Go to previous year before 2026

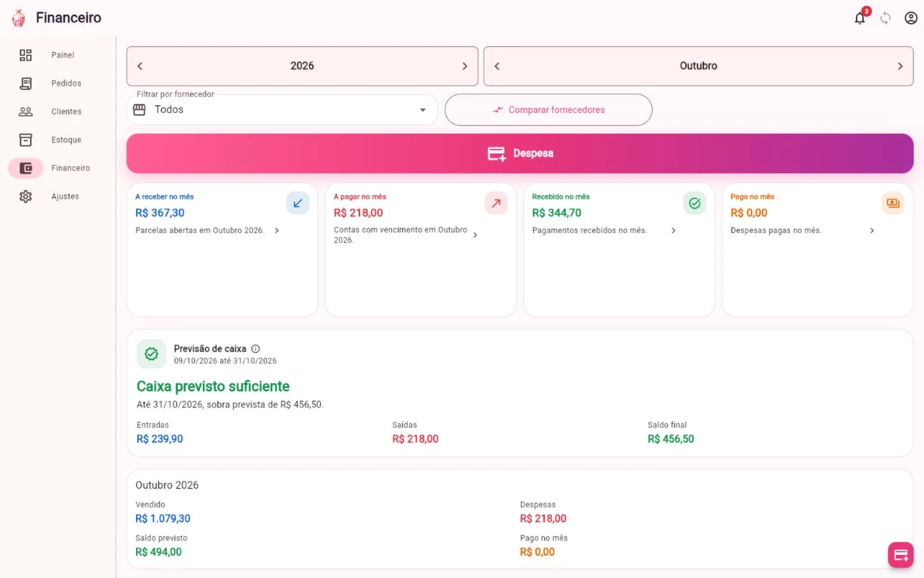[x=140, y=66]
